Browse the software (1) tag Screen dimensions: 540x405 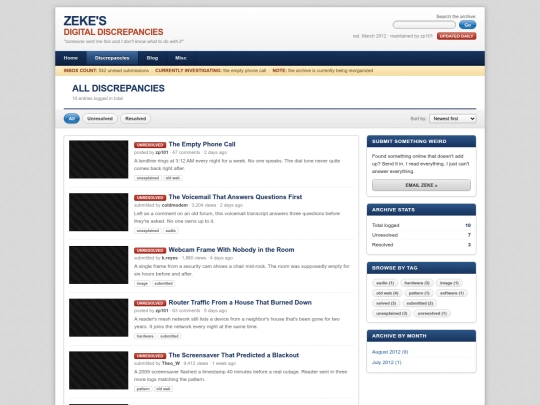(x=452, y=293)
